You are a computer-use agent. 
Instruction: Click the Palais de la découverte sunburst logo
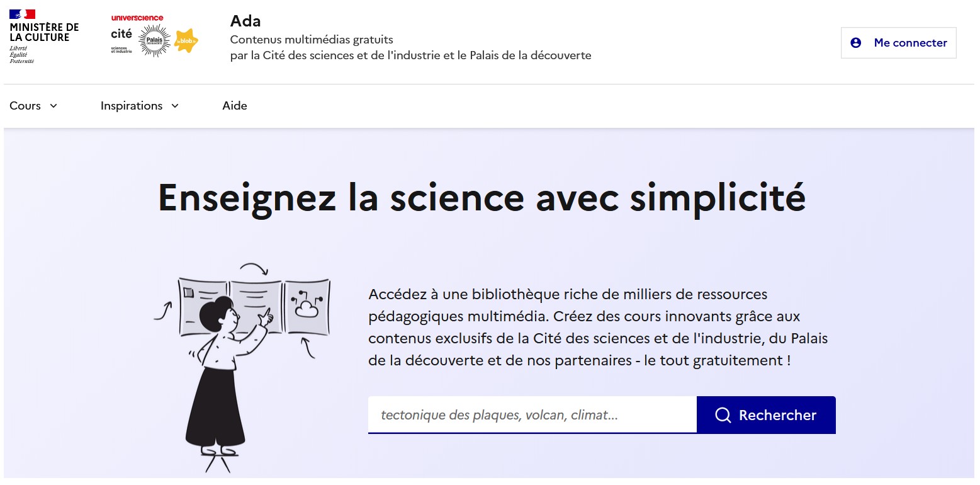pos(154,41)
